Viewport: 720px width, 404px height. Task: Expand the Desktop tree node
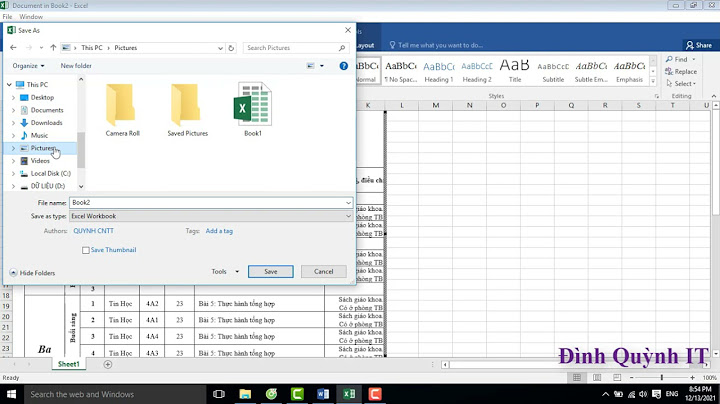(x=13, y=97)
